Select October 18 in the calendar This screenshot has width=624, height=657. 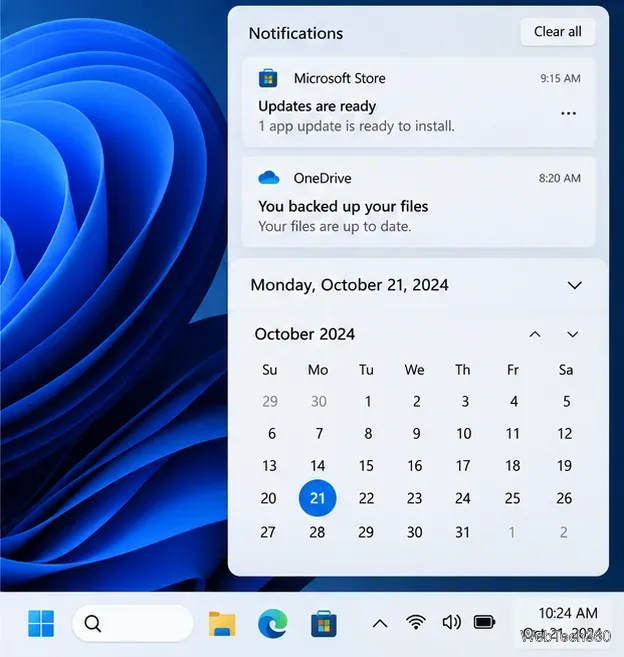pyautogui.click(x=513, y=466)
